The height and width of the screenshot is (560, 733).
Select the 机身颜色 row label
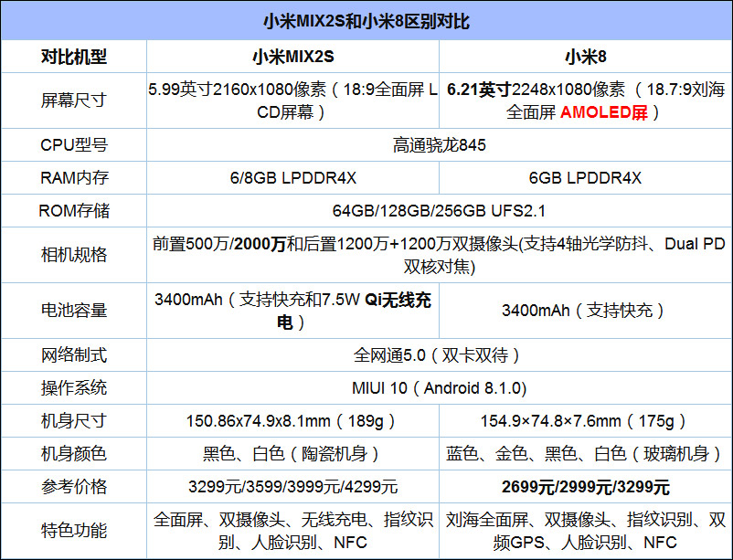[x=74, y=453]
